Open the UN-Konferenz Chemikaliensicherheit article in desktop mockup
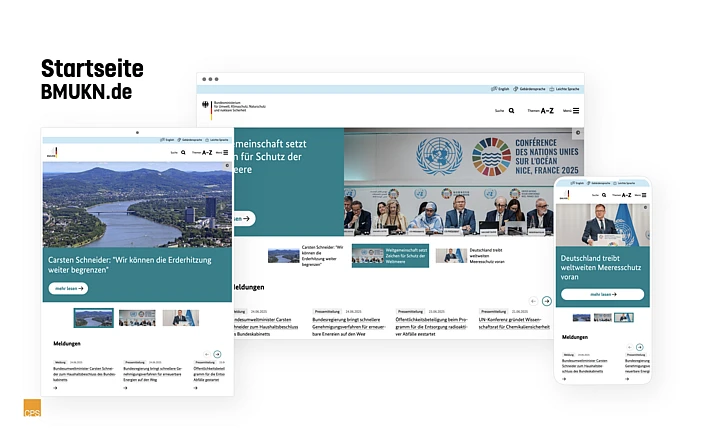 click(514, 323)
